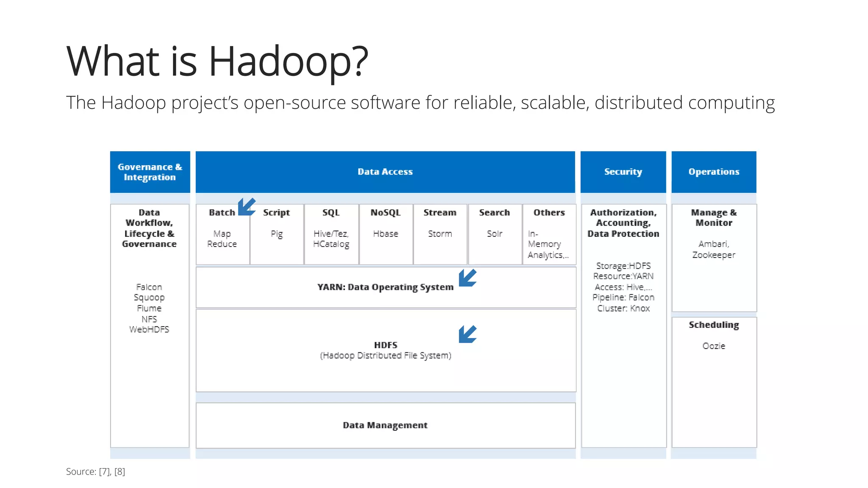Select the 'In-Memory Analytics' text
868x488 pixels.
[548, 244]
